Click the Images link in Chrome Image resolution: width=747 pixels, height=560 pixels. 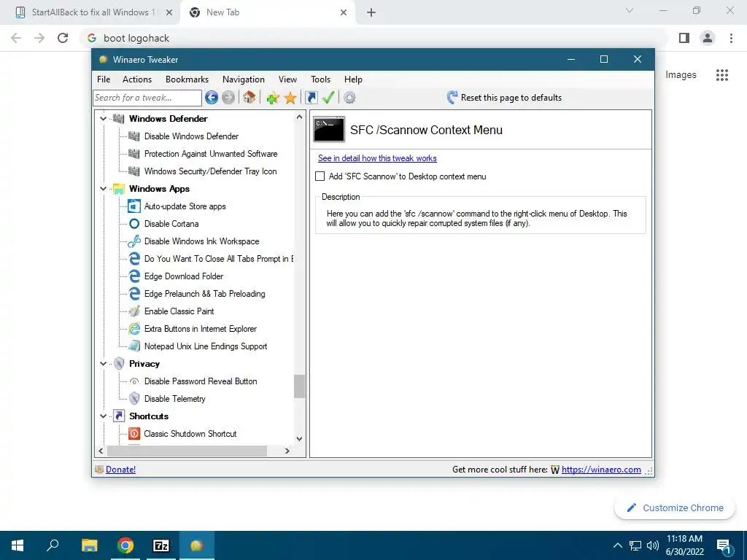(x=681, y=75)
